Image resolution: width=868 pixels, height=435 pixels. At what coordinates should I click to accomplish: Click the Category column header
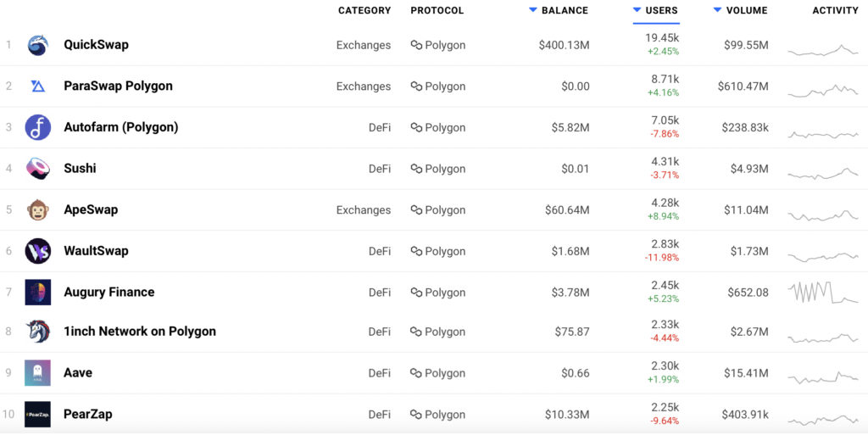point(364,10)
